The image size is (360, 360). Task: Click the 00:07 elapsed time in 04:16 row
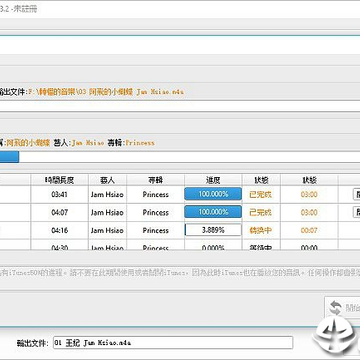tap(309, 230)
